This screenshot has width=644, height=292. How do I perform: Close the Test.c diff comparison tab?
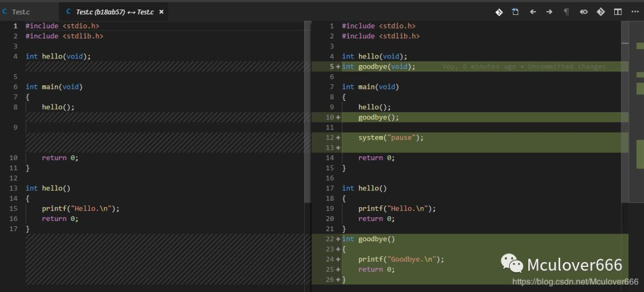coord(161,11)
